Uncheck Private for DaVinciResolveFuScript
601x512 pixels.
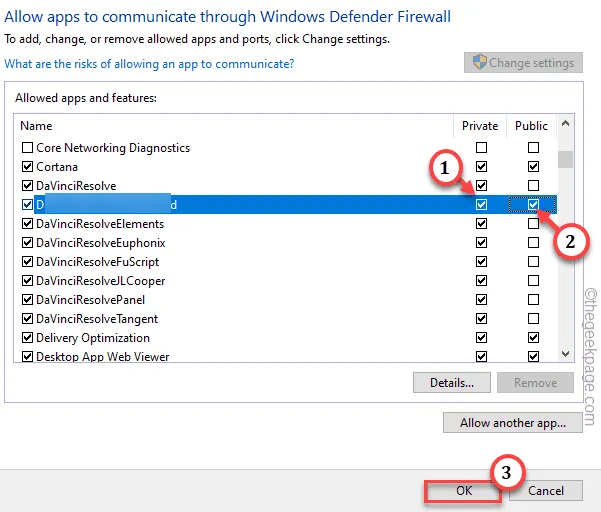coord(481,262)
